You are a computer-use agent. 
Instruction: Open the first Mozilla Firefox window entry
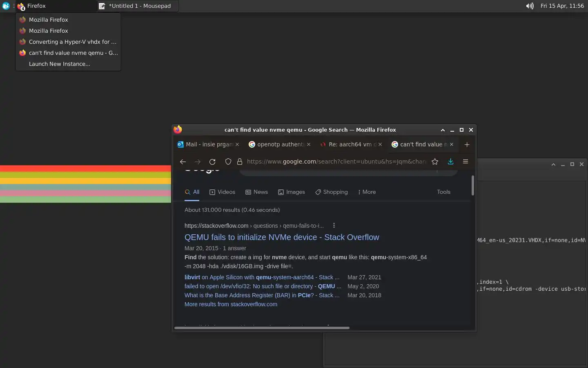[68, 20]
